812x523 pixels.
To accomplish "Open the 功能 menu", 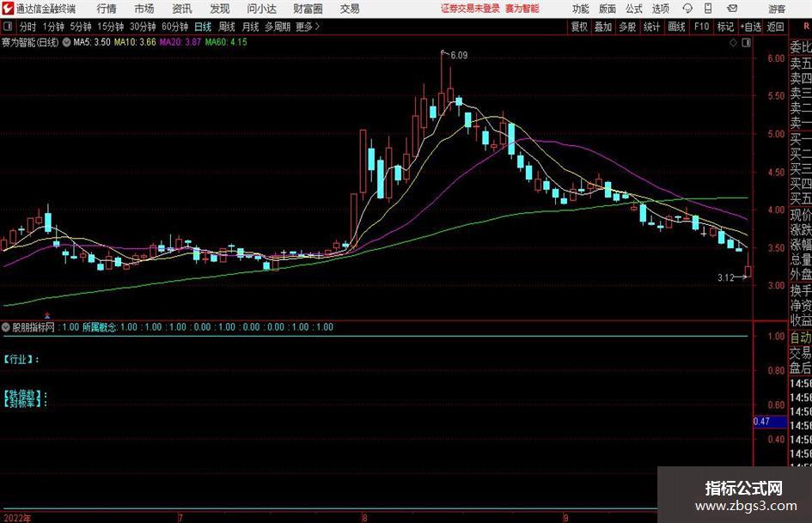I will pyautogui.click(x=581, y=9).
